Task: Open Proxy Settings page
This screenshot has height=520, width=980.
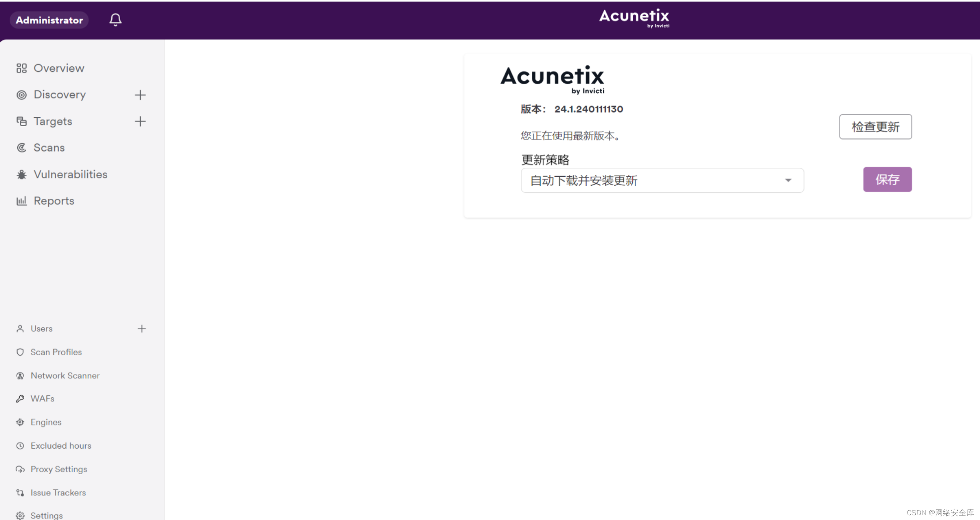Action: (x=59, y=469)
